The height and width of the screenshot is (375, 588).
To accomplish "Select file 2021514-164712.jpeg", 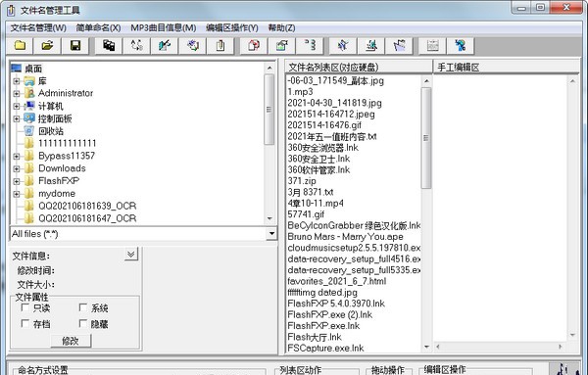I will click(331, 114).
